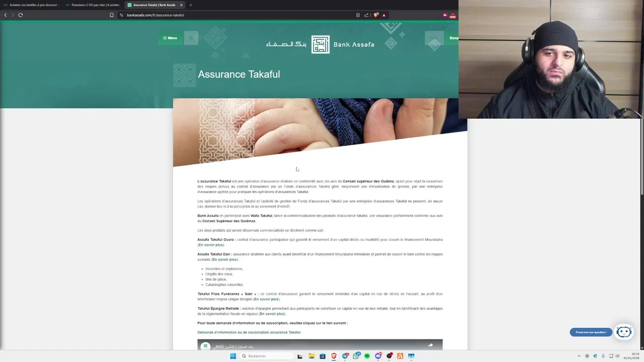Open 'Demande d'information ou de souscription' link
Screen dimensions: 644x362
click(x=249, y=332)
